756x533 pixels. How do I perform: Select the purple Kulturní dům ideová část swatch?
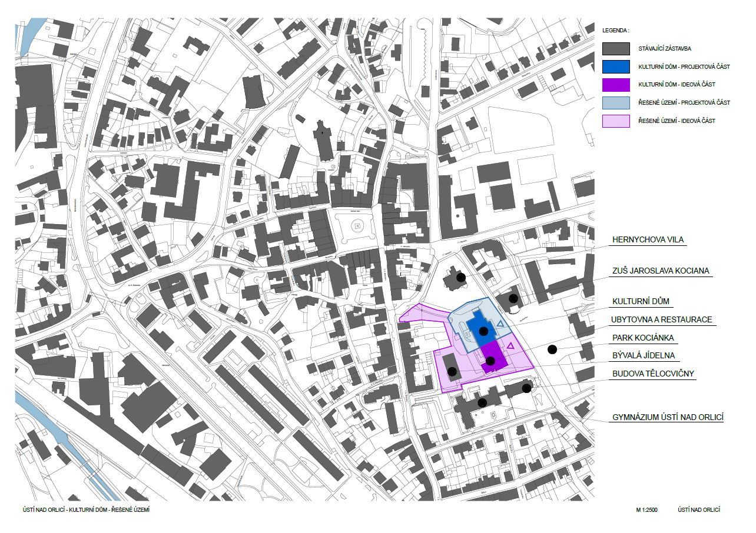point(616,85)
